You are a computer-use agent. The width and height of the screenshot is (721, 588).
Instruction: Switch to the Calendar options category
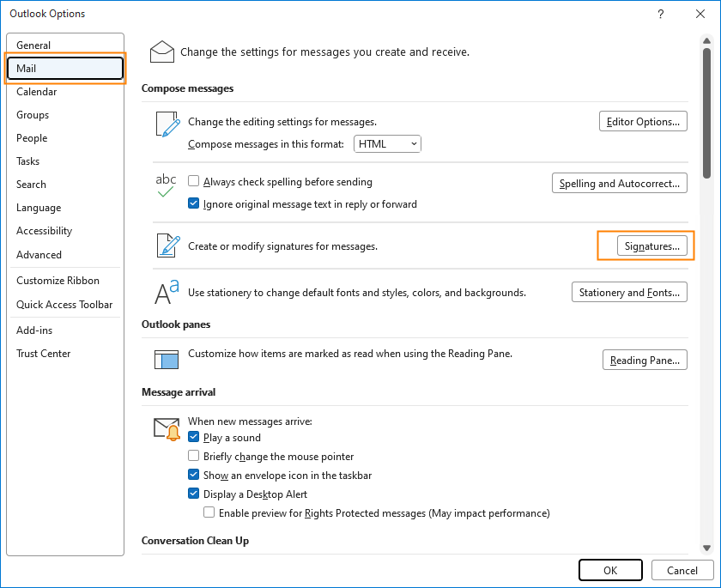37,92
